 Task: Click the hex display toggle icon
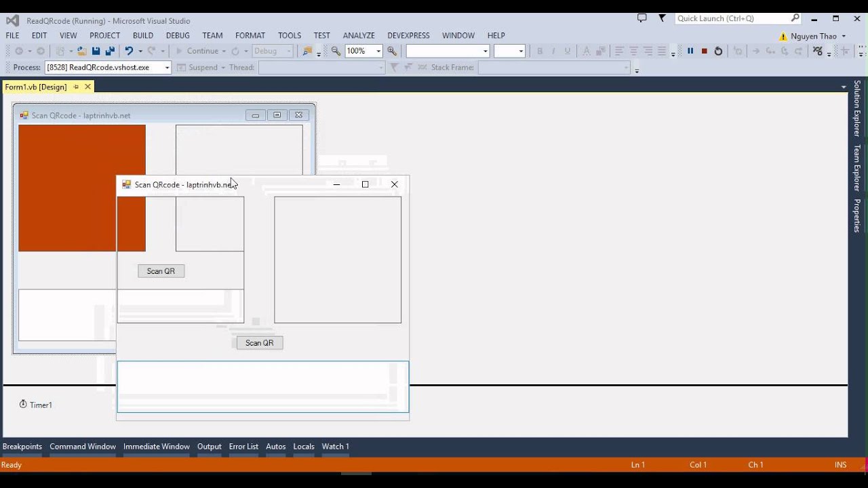tap(818, 51)
